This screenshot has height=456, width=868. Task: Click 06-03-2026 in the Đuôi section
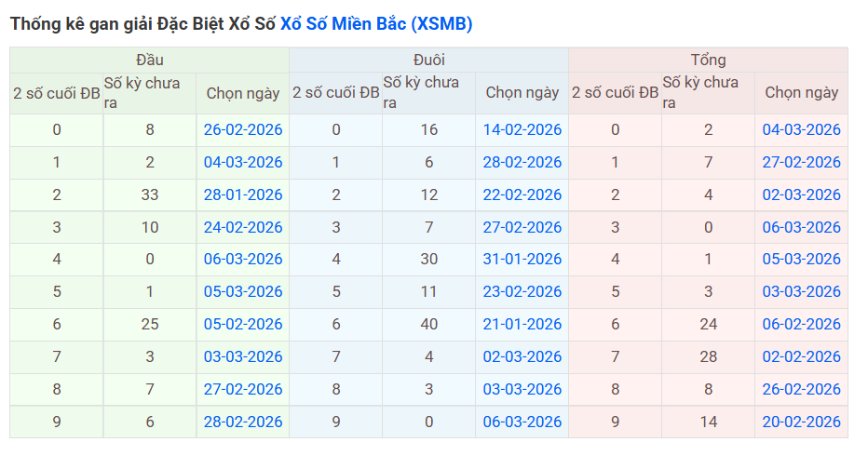pyautogui.click(x=522, y=422)
